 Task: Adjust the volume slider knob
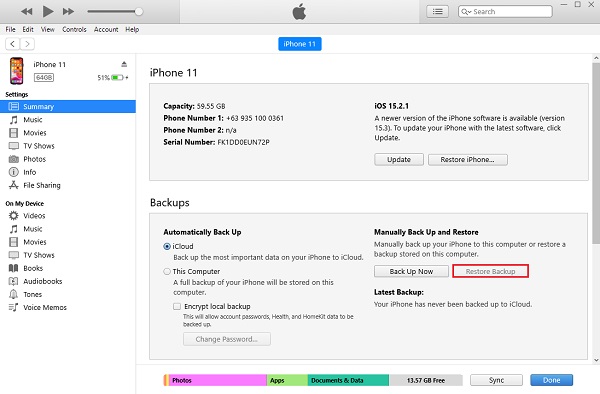click(139, 11)
